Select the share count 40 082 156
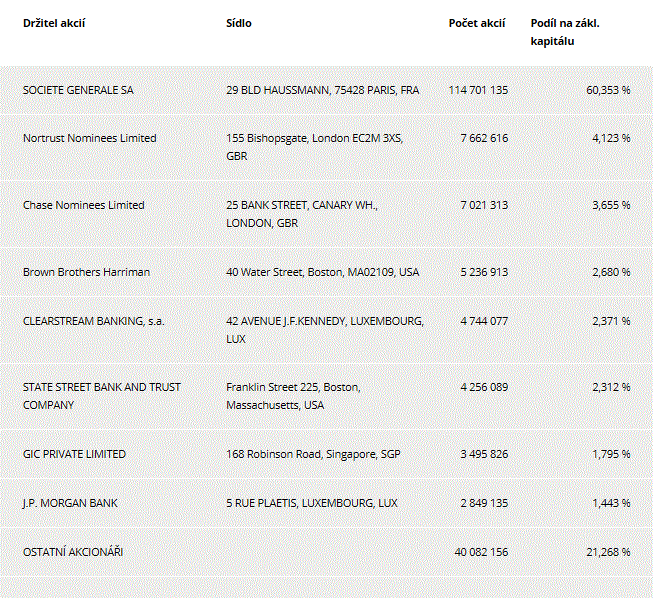 click(481, 552)
